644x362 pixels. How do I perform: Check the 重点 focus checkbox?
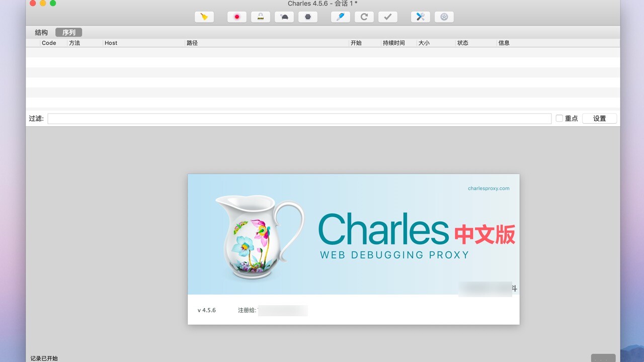point(559,118)
